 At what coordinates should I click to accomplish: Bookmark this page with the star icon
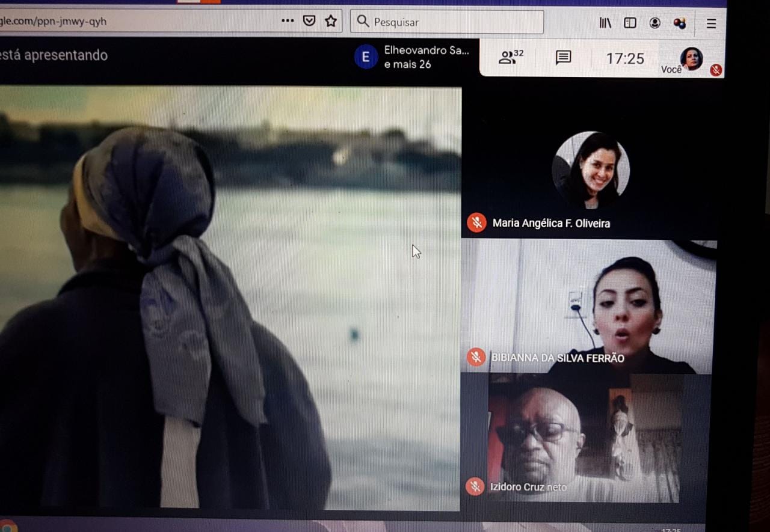(x=331, y=21)
